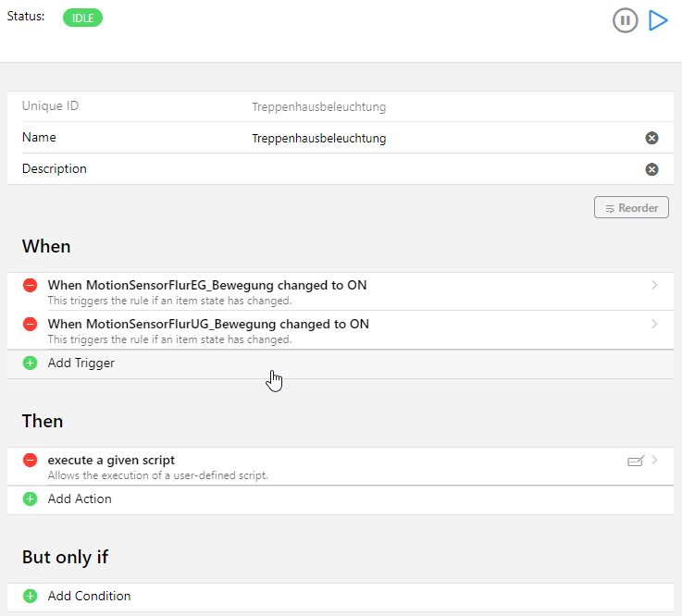682x616 pixels.
Task: Click the Add Trigger label
Action: pos(81,363)
